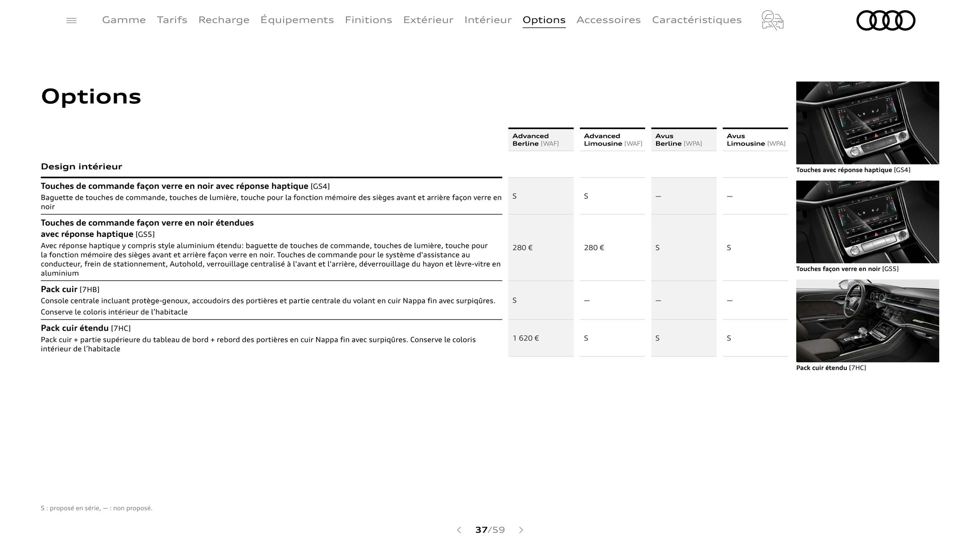Click the 7HB description mentioning 'Console centrale'
The image size is (980, 551).
pyautogui.click(x=268, y=301)
